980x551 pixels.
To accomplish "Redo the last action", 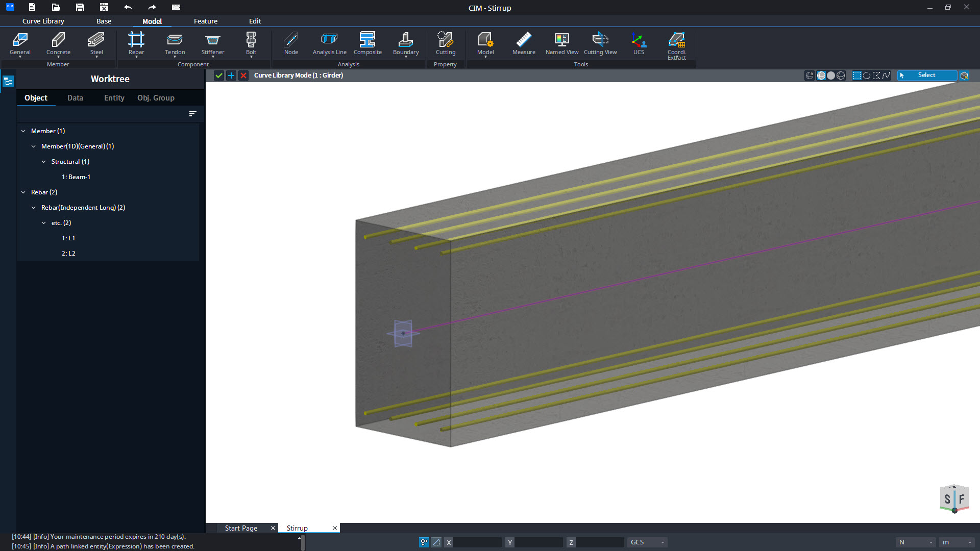I will point(152,7).
